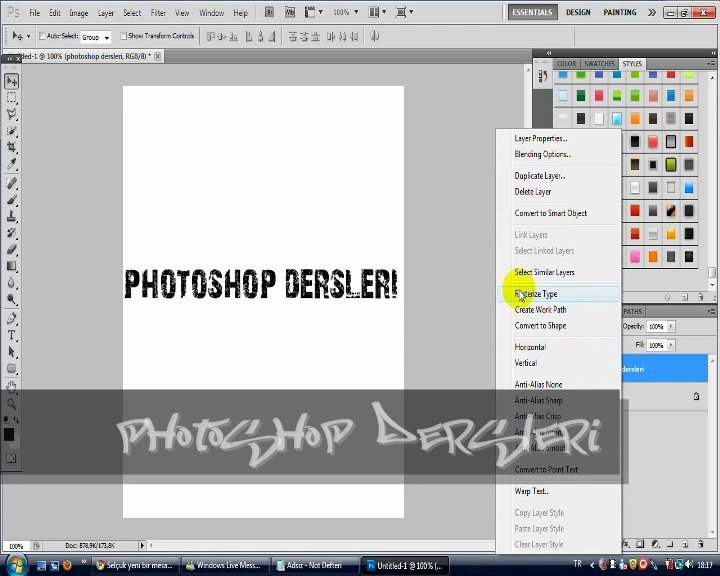
Task: Select the Horizontal Type tool
Action: [x=12, y=335]
